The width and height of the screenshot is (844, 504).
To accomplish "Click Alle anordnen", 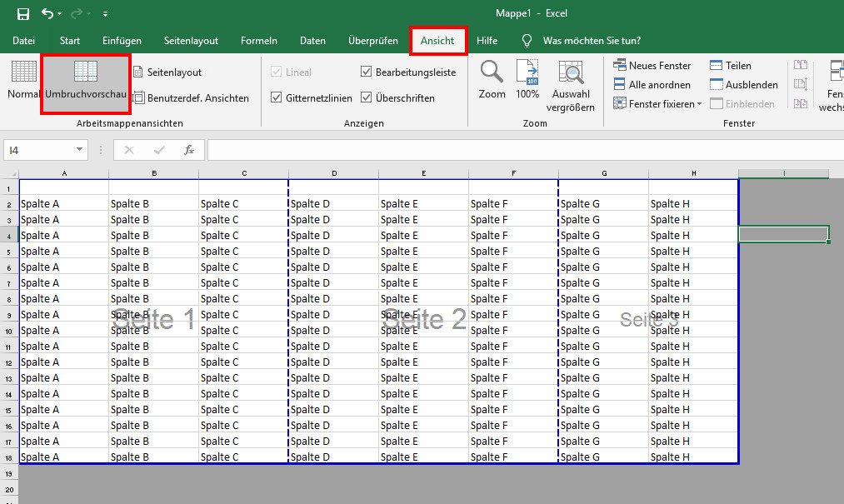I will click(x=656, y=84).
